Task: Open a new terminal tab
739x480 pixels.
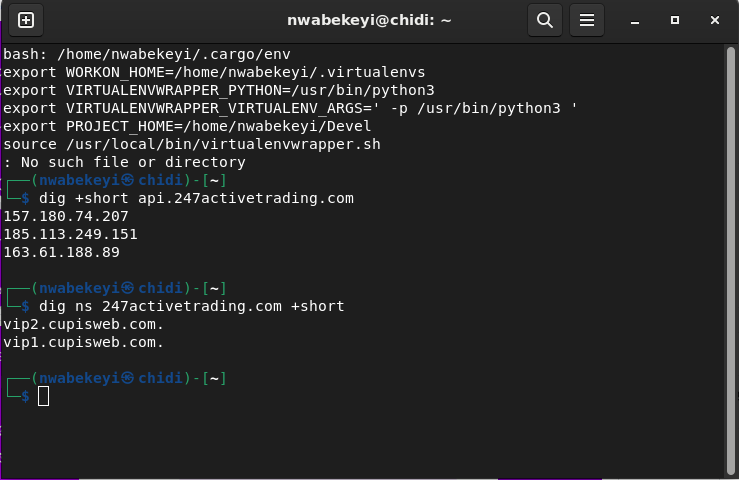Action: click(x=26, y=20)
